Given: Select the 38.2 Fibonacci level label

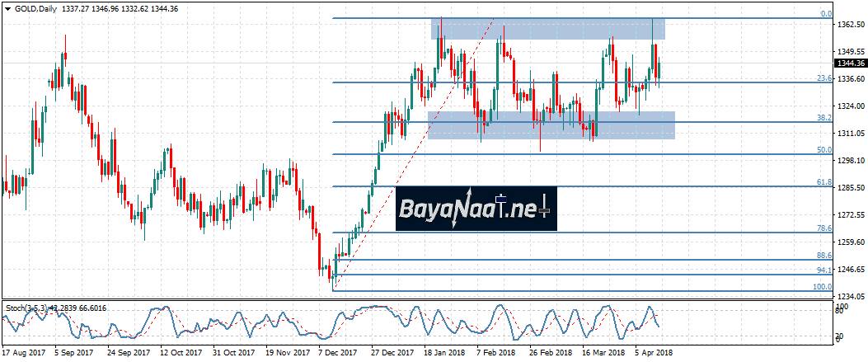Looking at the screenshot, I should pos(823,118).
